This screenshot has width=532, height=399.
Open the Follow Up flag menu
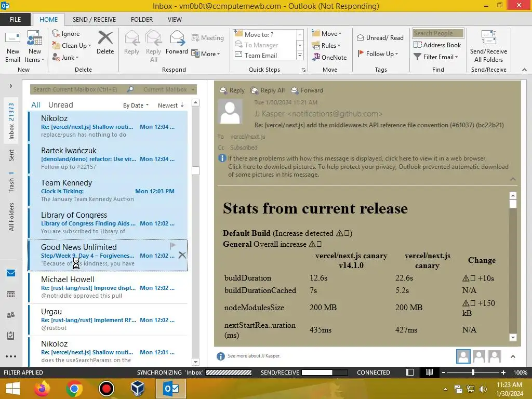click(378, 54)
